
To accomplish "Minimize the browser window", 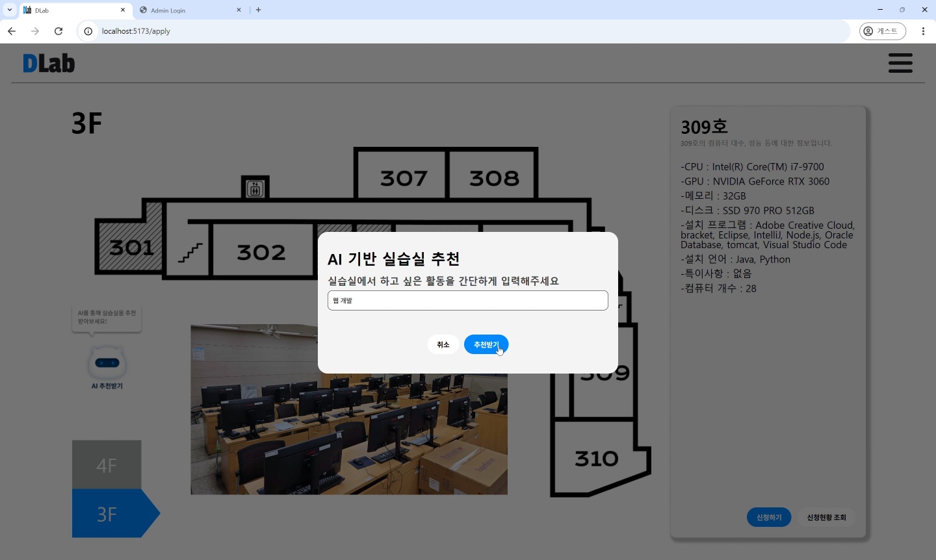I will [880, 10].
